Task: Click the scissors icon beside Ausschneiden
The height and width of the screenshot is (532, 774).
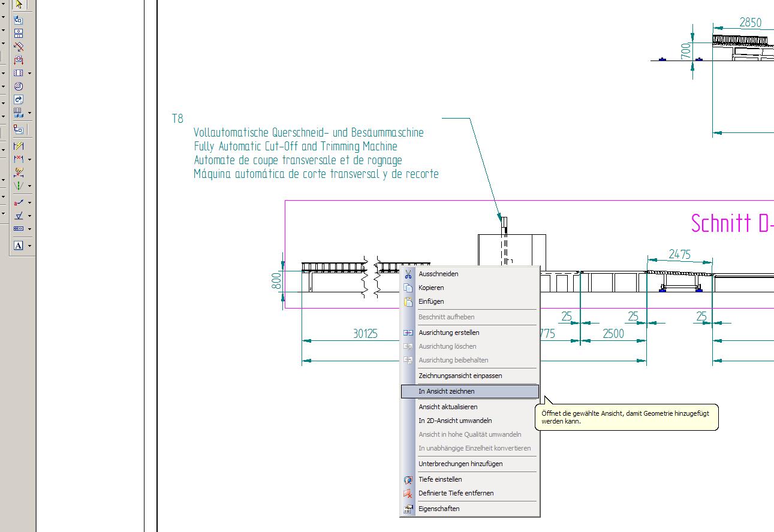Action: [x=408, y=274]
